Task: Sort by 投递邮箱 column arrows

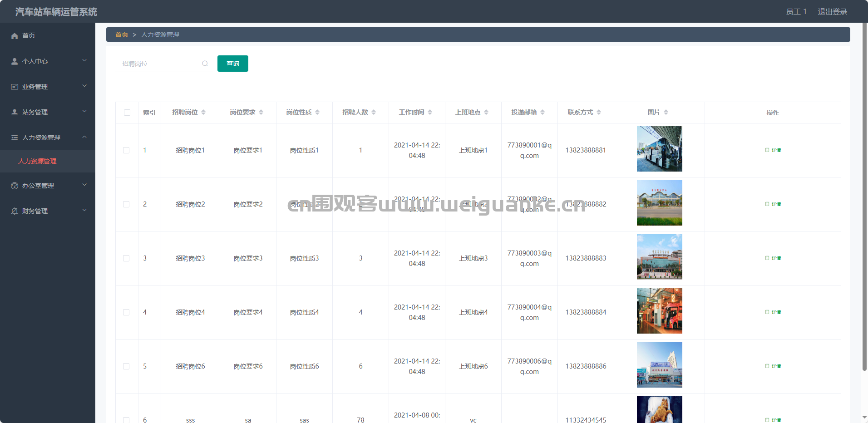Action: 542,112
